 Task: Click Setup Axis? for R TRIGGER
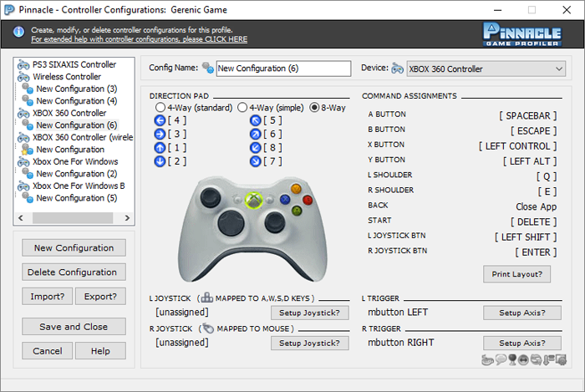522,344
